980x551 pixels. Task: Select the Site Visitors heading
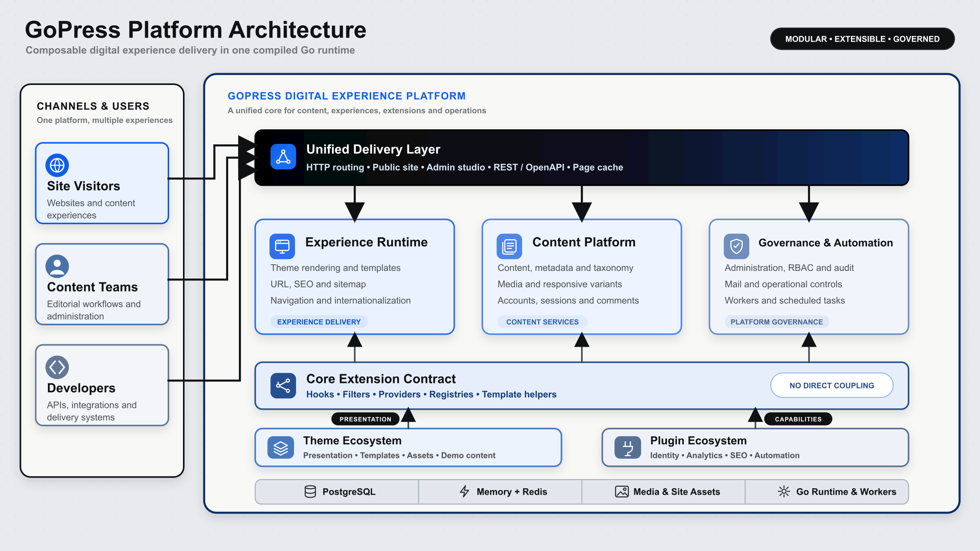click(x=83, y=186)
